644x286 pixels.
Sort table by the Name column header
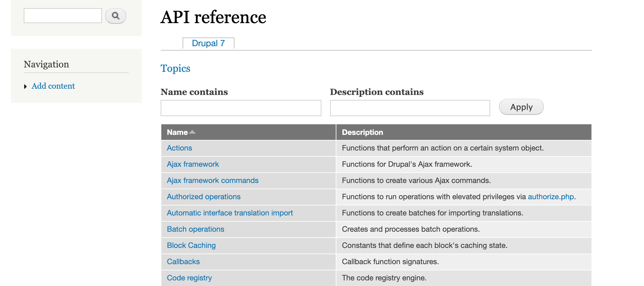coord(177,132)
